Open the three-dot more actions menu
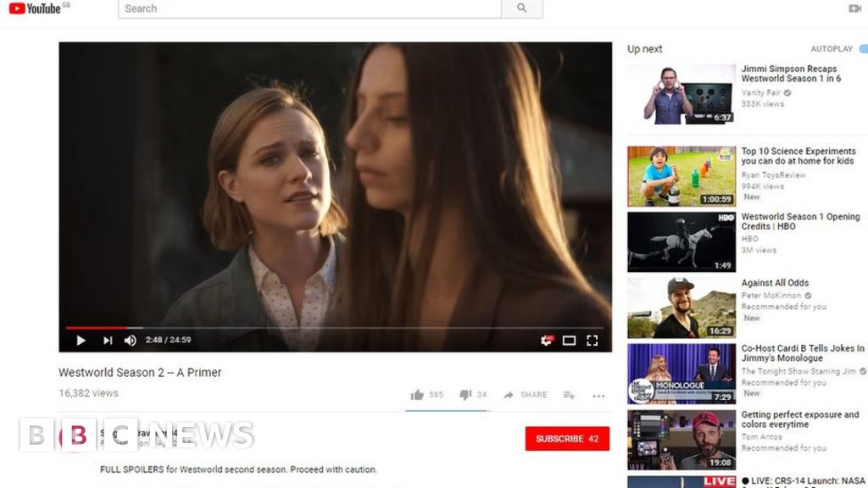Viewport: 868px width, 488px height. (x=598, y=396)
